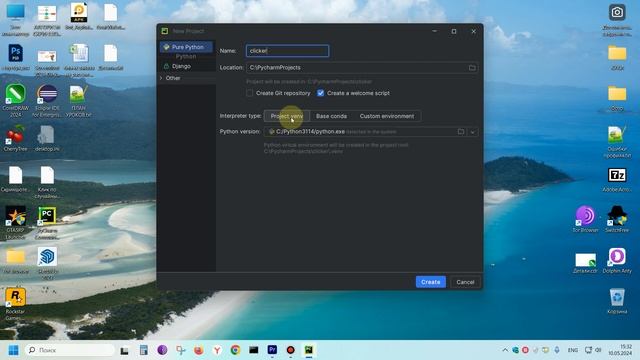The height and width of the screenshot is (360, 640).
Task: Open the camera screenshot desktop icon
Action: click(x=617, y=19)
